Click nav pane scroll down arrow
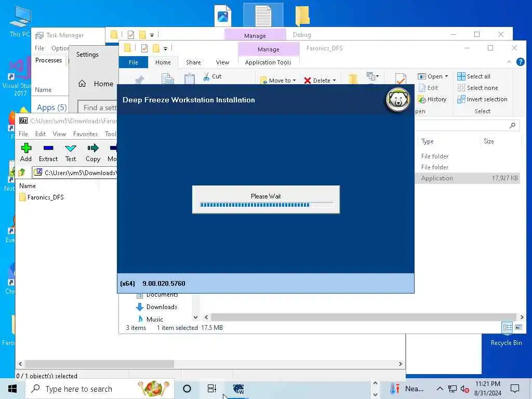 click(195, 317)
